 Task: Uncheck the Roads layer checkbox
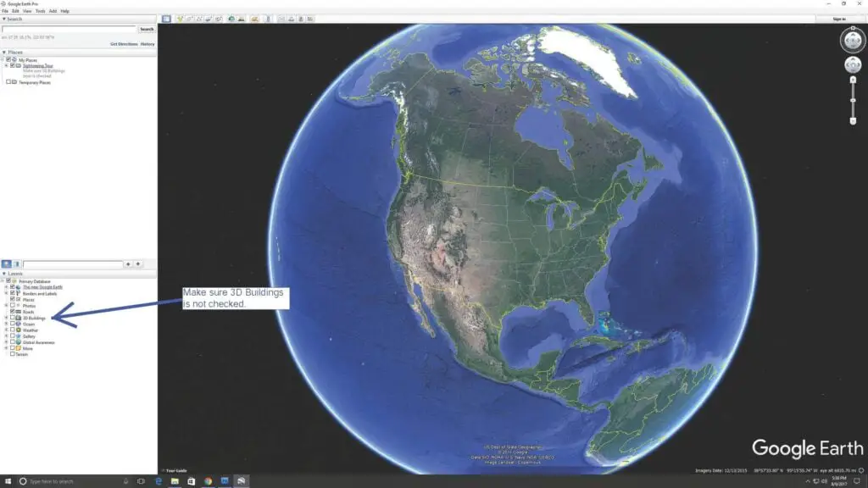[12, 312]
